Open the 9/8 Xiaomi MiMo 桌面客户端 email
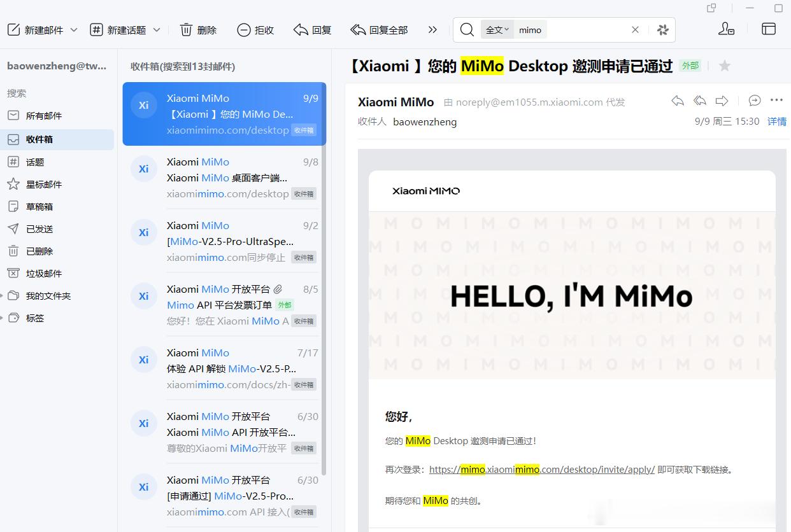This screenshot has height=532, width=791. coord(224,178)
